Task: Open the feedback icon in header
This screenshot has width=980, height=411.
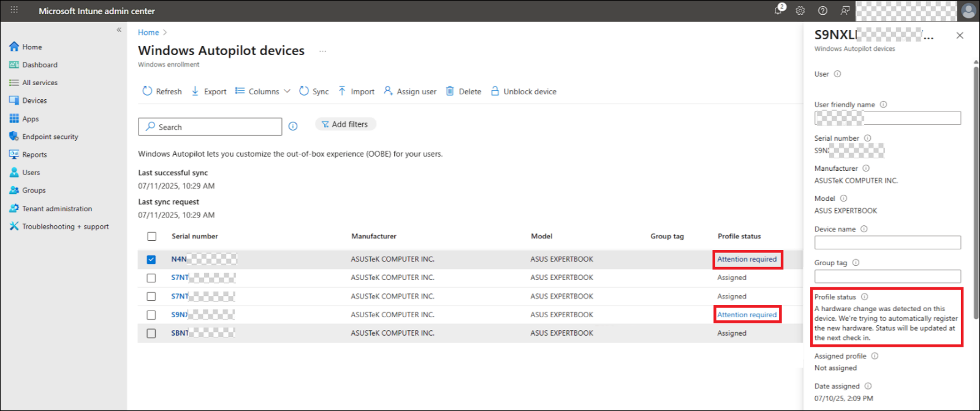Action: pos(845,10)
